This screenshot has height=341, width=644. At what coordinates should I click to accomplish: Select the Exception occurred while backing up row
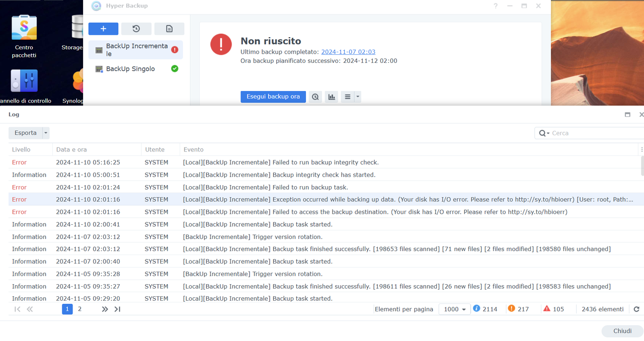(325, 200)
